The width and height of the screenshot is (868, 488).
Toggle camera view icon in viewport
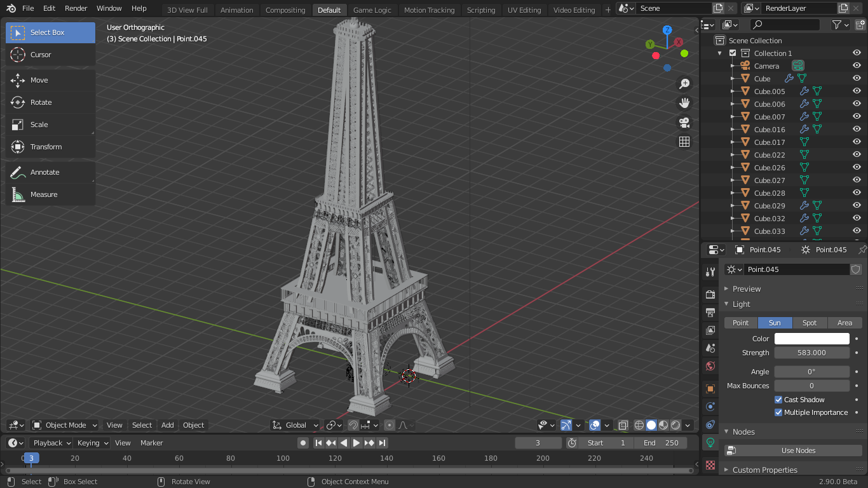684,123
